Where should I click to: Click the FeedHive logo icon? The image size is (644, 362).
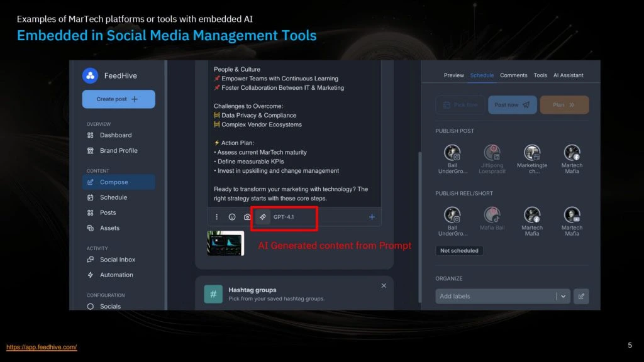click(90, 76)
